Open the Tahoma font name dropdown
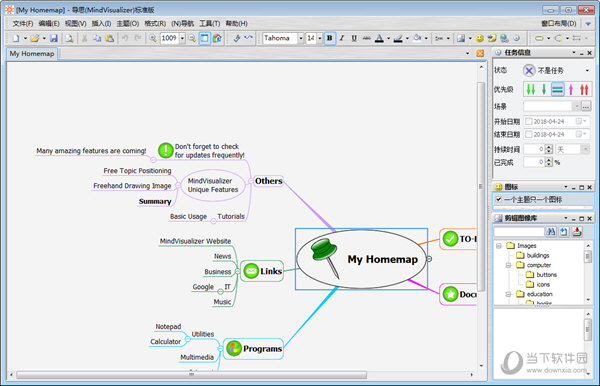Image resolution: width=600 pixels, height=386 pixels. pos(300,38)
